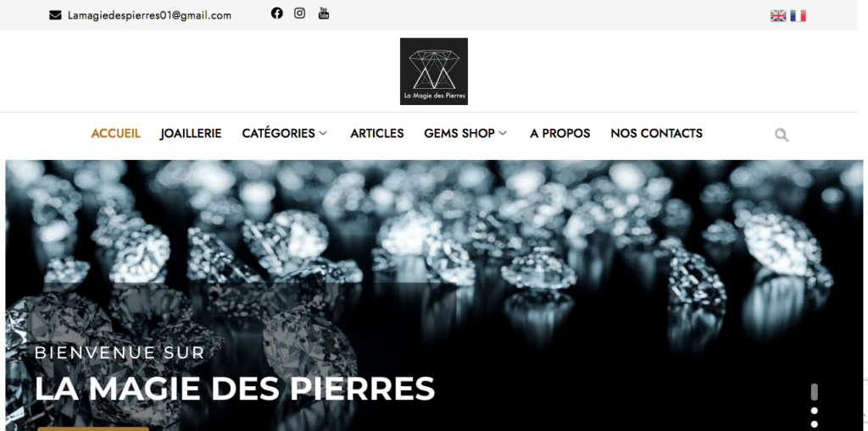Image resolution: width=868 pixels, height=431 pixels.
Task: Open the Articles page
Action: point(377,133)
